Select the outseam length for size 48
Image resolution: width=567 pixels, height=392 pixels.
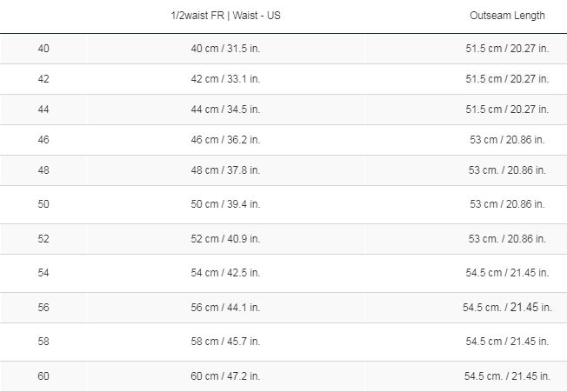(507, 170)
